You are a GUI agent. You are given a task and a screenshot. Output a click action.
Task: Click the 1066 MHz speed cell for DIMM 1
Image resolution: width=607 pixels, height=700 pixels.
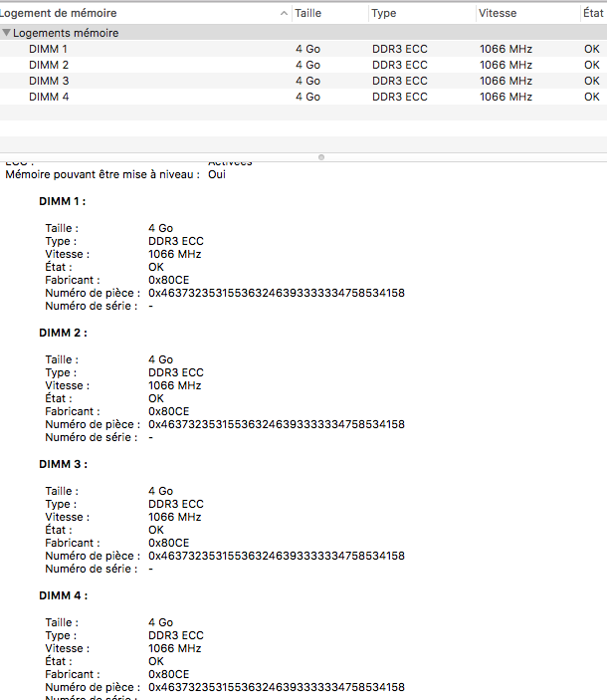tap(506, 49)
